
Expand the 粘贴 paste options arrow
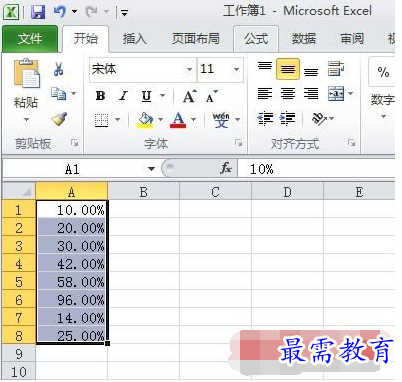27,119
